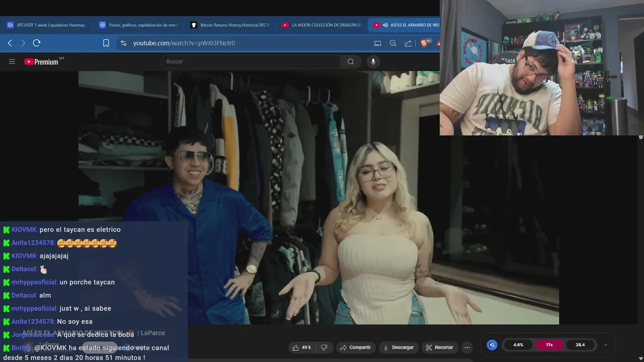Screen dimensions: 644x362
Task: Open the YouTube hamburger guide menu
Action: [x=12, y=62]
